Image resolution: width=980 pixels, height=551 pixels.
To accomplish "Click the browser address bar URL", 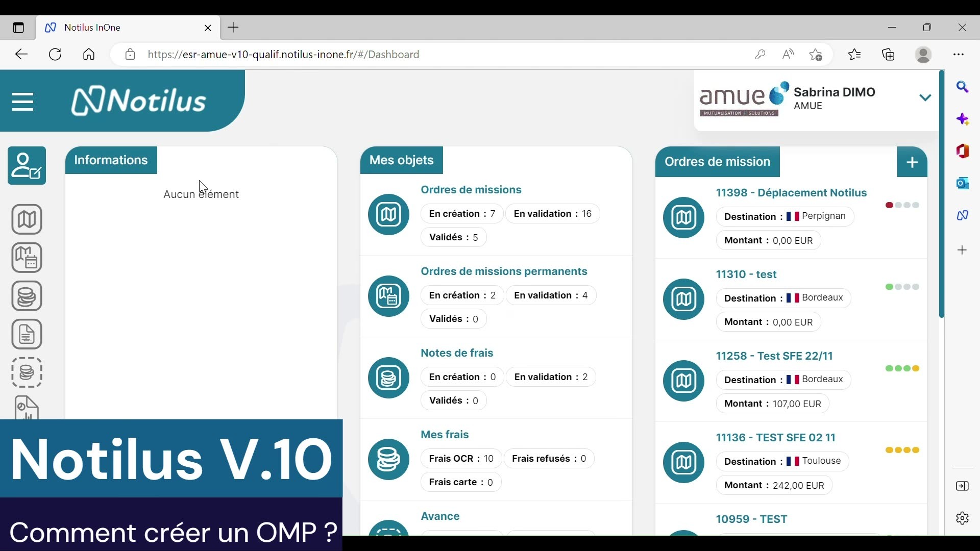I will [x=283, y=55].
